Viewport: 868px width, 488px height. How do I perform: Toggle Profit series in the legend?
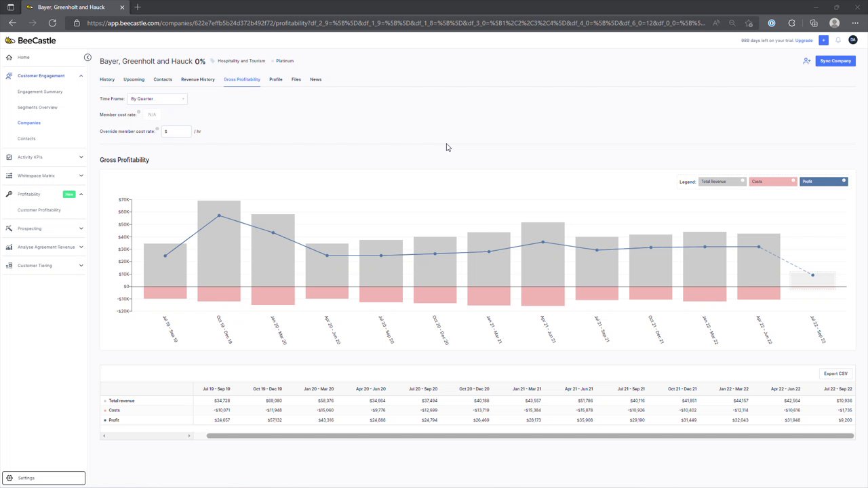pos(823,182)
